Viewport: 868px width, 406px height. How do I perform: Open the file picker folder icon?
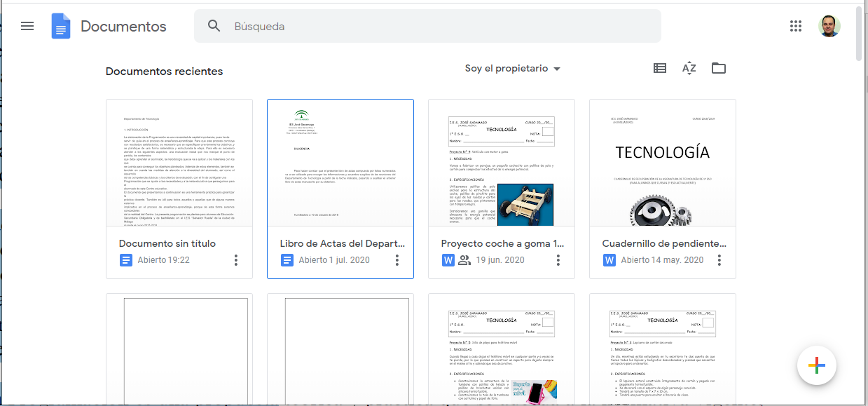[x=718, y=68]
